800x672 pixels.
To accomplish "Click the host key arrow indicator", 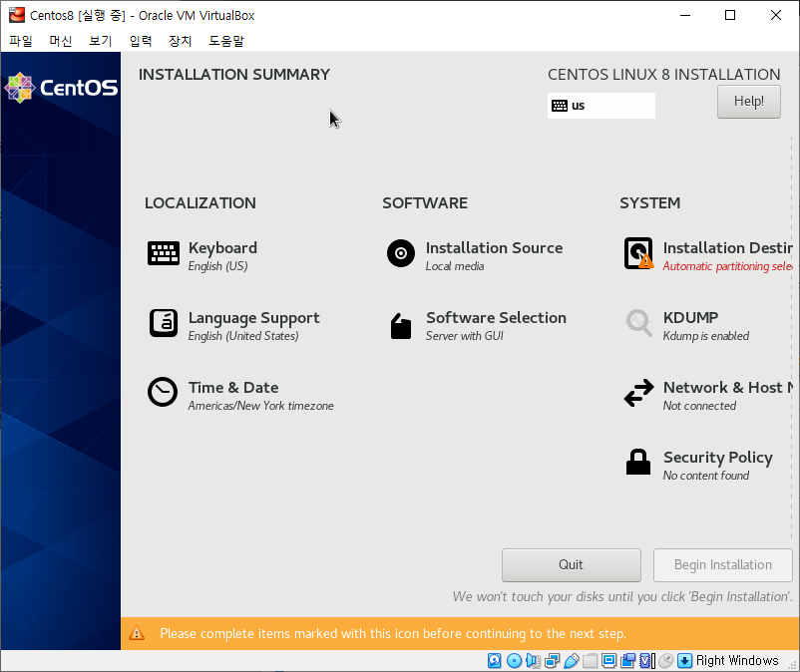I will (684, 661).
